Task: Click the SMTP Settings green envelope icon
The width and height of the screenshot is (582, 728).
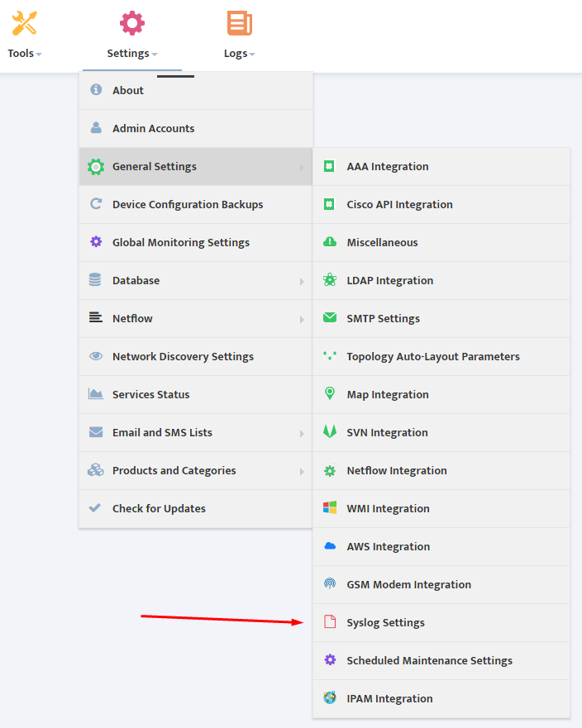Action: pyautogui.click(x=330, y=317)
